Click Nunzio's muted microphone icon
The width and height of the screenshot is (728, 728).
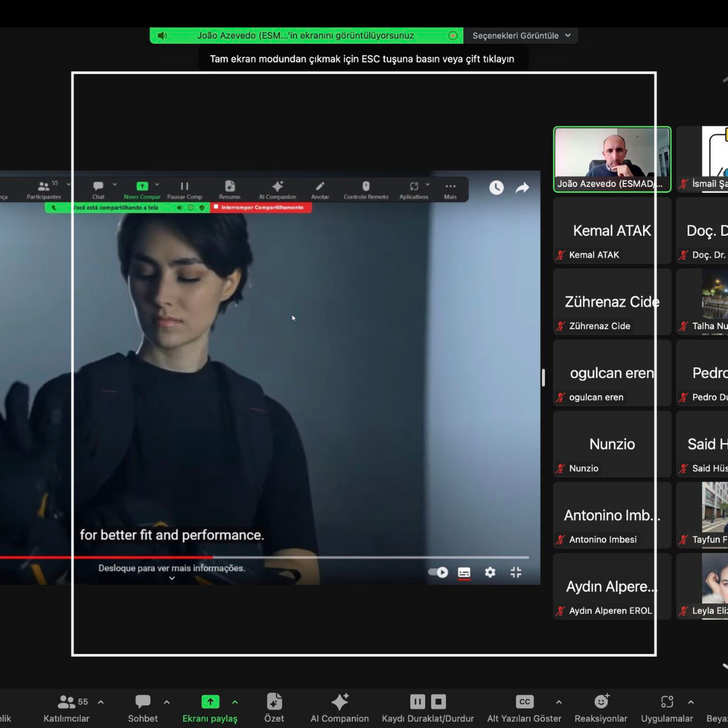coord(560,468)
